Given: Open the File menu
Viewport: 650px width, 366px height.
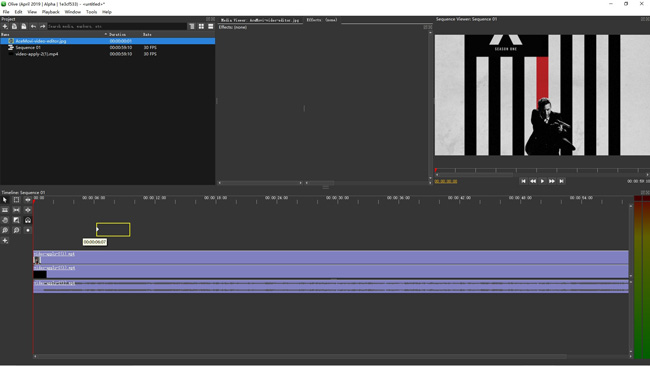Looking at the screenshot, I should [6, 12].
